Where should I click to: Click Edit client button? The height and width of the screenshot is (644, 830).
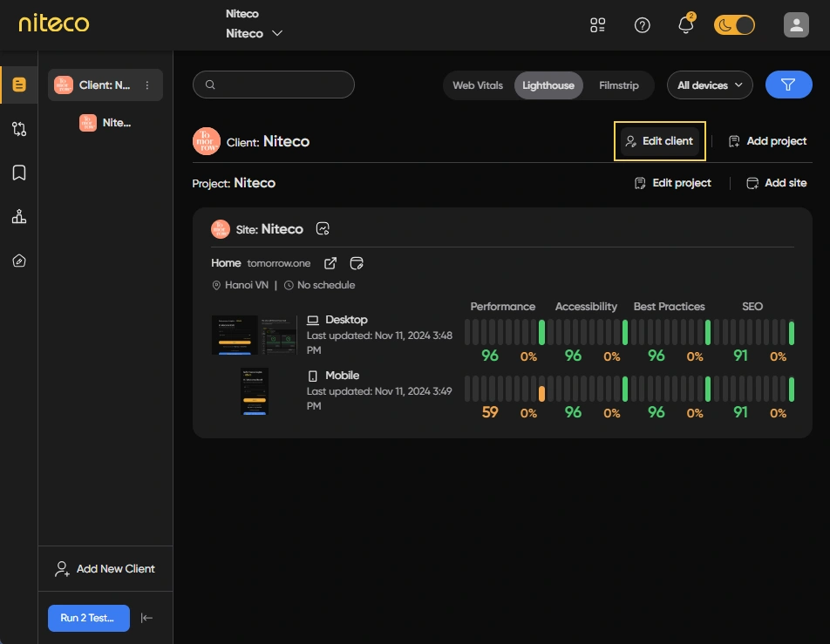(x=659, y=141)
